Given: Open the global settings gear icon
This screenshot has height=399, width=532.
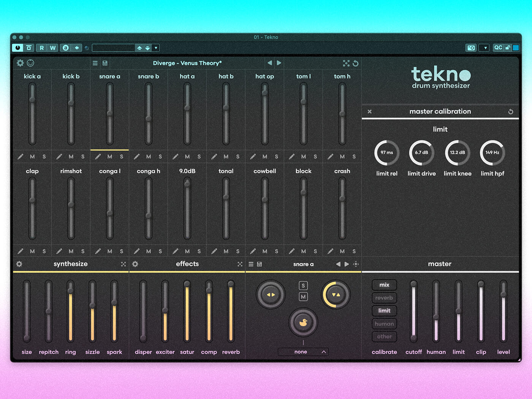Looking at the screenshot, I should click(x=20, y=63).
